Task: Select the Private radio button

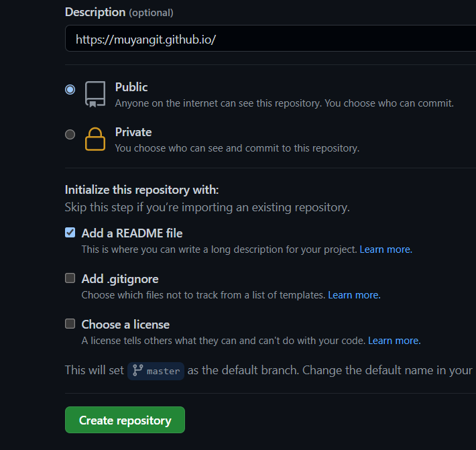Action: [70, 134]
